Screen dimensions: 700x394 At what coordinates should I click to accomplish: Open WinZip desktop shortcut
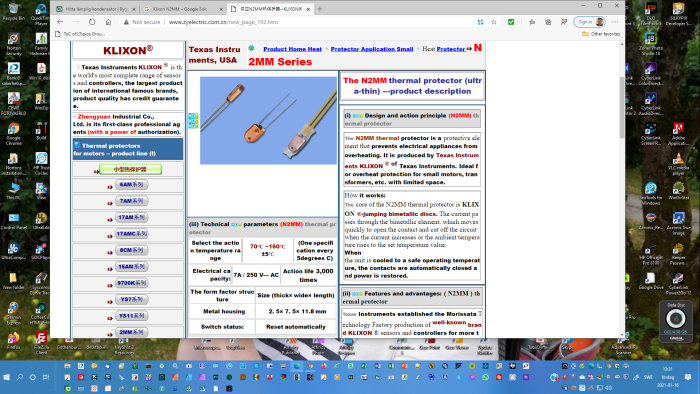41,101
